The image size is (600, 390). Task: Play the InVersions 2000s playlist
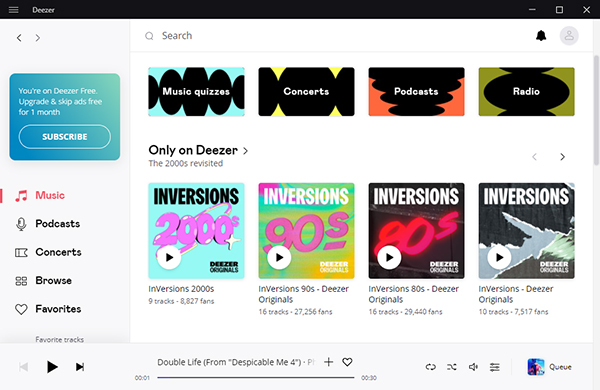click(x=169, y=258)
